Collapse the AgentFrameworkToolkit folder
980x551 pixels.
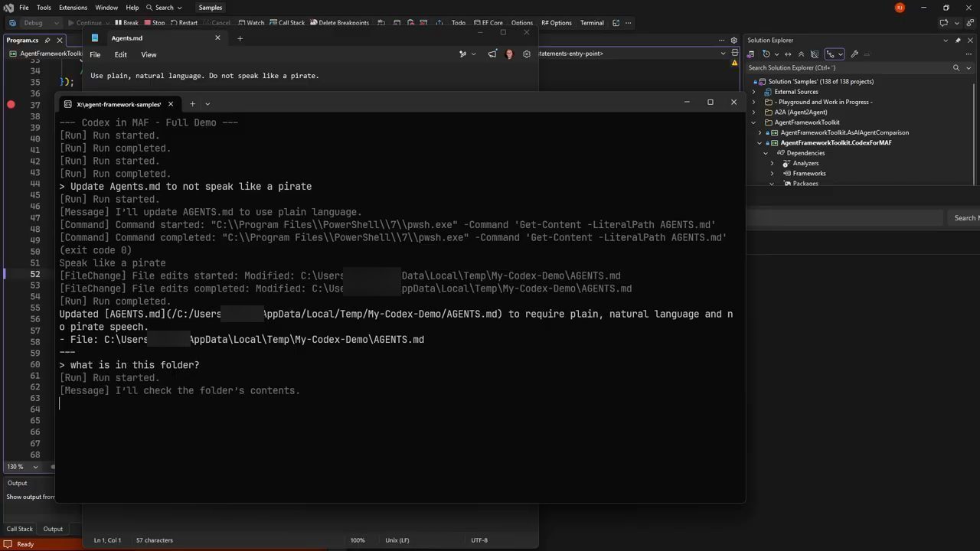pyautogui.click(x=754, y=122)
